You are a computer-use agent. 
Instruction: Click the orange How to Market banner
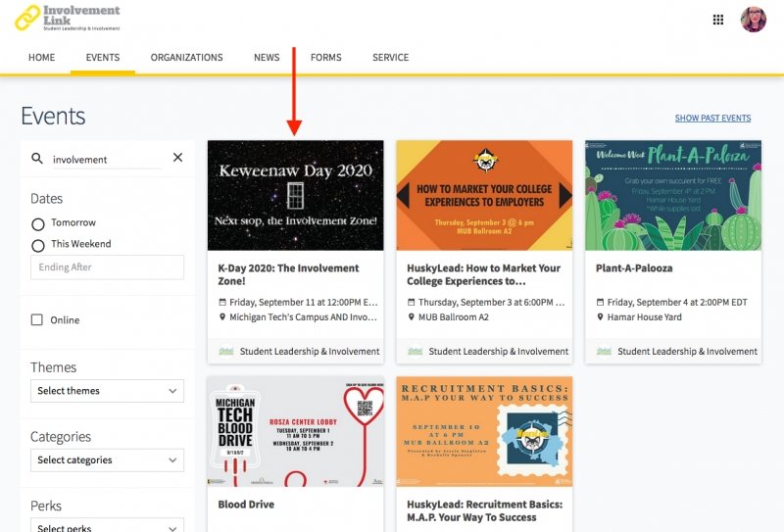pyautogui.click(x=484, y=196)
